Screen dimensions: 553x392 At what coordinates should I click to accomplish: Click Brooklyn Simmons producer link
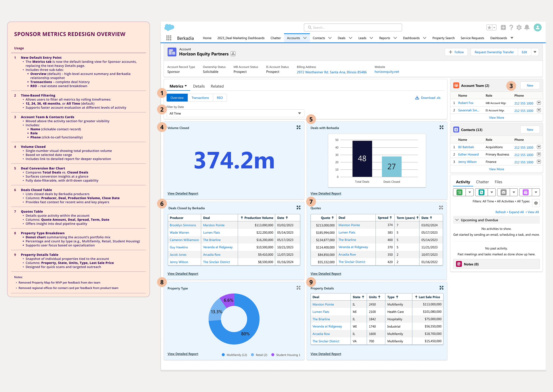click(183, 225)
